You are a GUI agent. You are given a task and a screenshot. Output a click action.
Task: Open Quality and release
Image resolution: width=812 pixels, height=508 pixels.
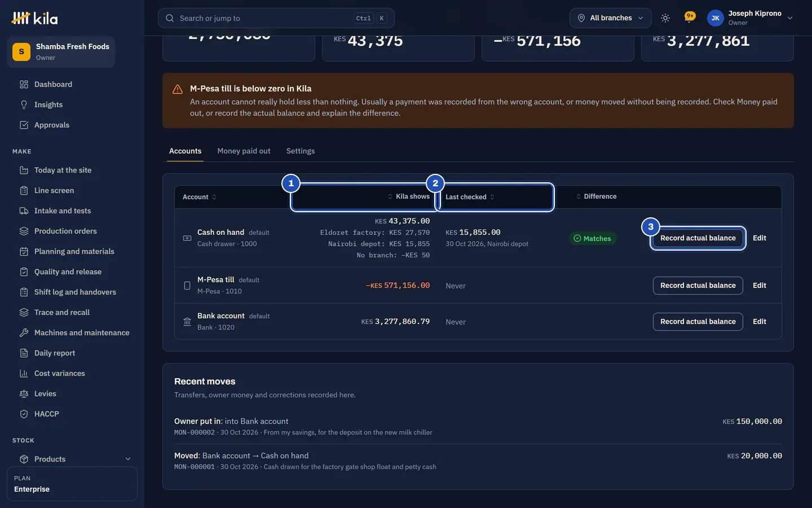72,271
